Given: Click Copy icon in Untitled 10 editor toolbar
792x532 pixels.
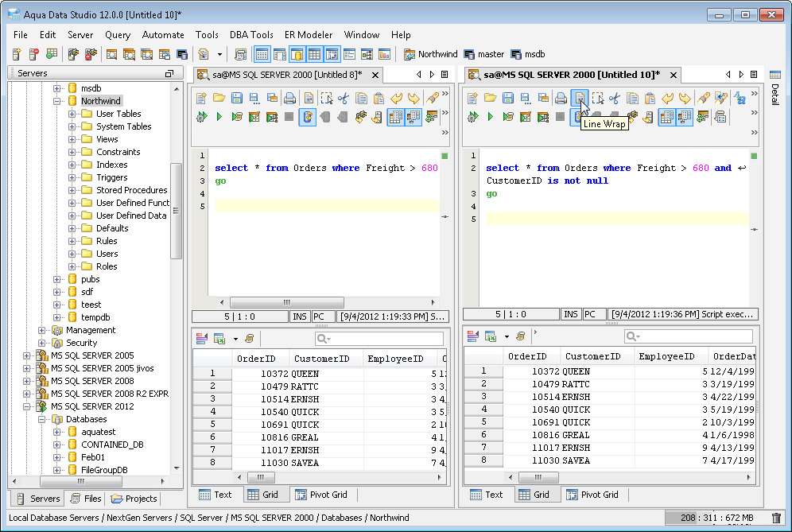Looking at the screenshot, I should tap(632, 98).
